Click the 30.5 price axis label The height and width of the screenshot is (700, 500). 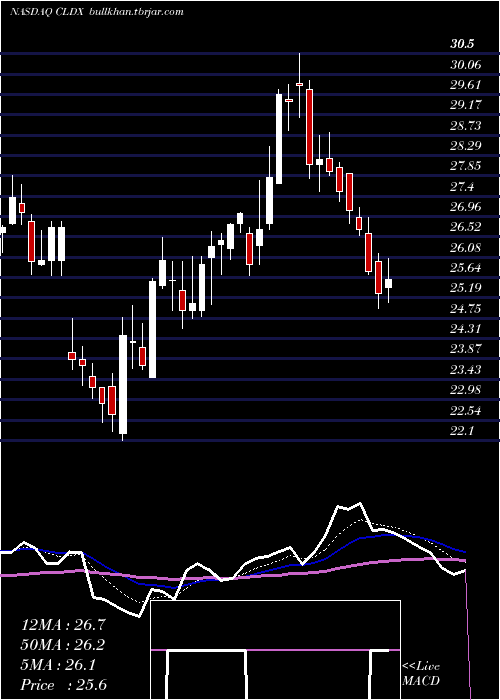point(462,44)
